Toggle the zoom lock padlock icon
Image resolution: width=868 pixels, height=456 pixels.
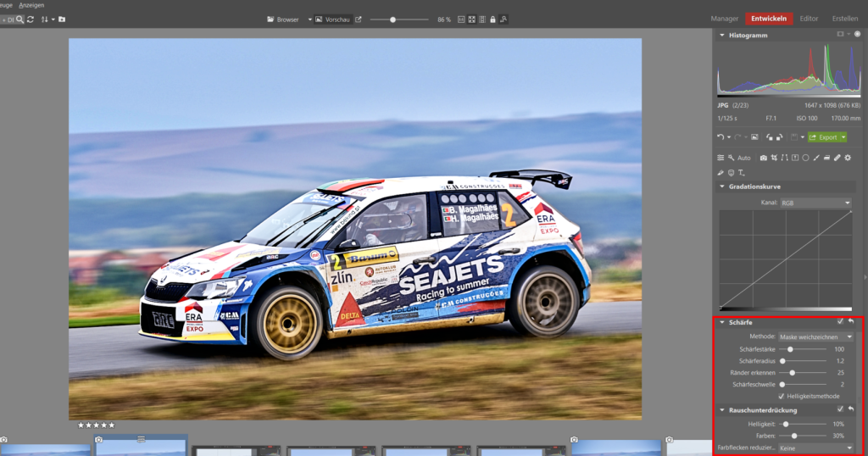click(x=492, y=19)
